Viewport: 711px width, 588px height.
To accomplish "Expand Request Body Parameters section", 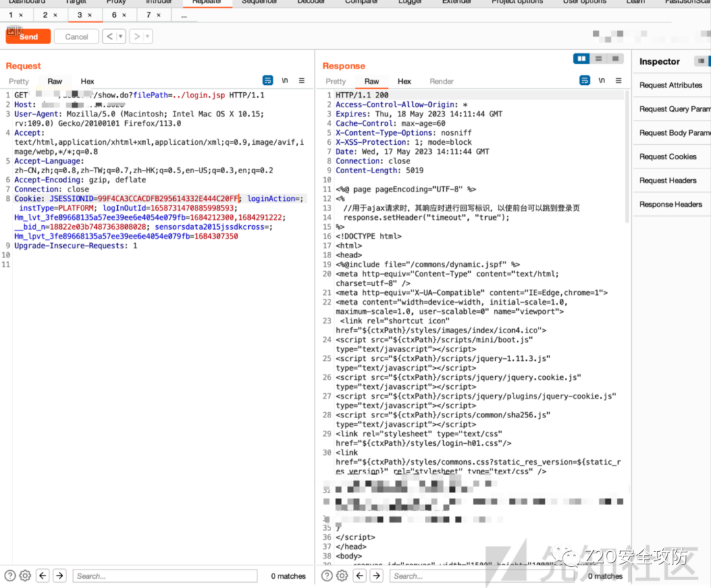I will point(671,133).
